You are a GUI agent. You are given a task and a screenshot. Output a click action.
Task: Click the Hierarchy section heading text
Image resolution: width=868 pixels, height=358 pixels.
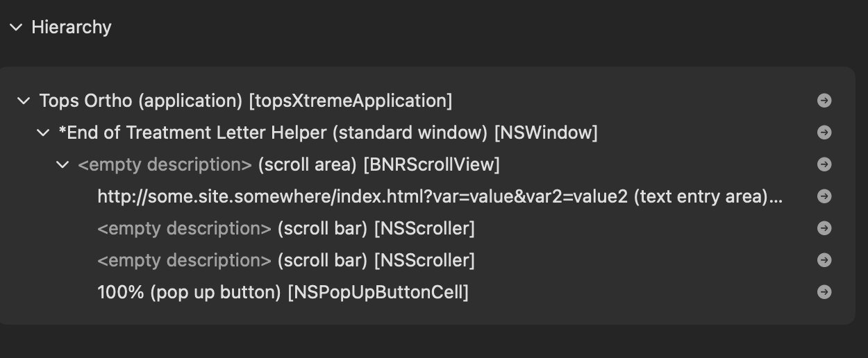coord(72,27)
